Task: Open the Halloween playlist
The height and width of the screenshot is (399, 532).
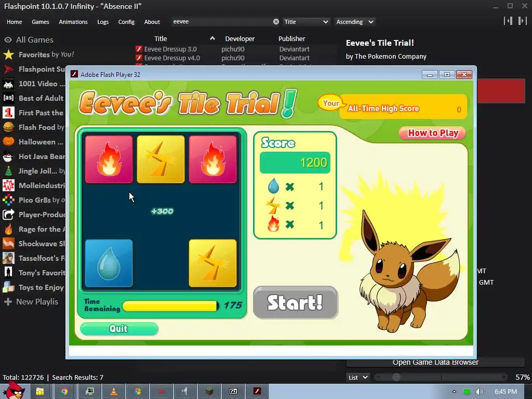Action: 34,142
